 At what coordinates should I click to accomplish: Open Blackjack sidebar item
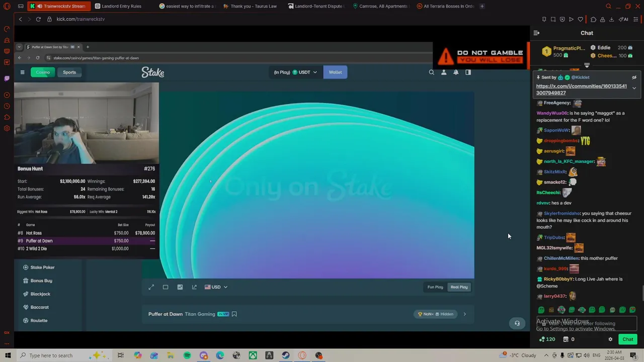[x=40, y=294]
